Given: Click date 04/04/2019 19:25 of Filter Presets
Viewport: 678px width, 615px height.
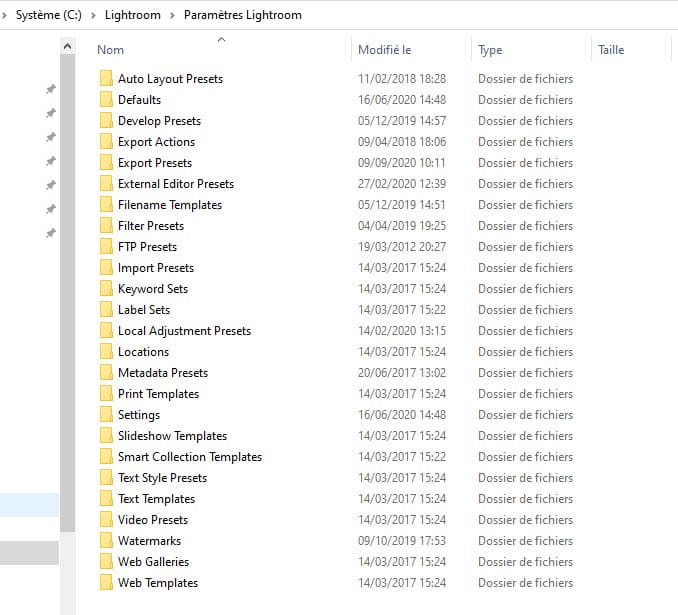Looking at the screenshot, I should point(402,225).
